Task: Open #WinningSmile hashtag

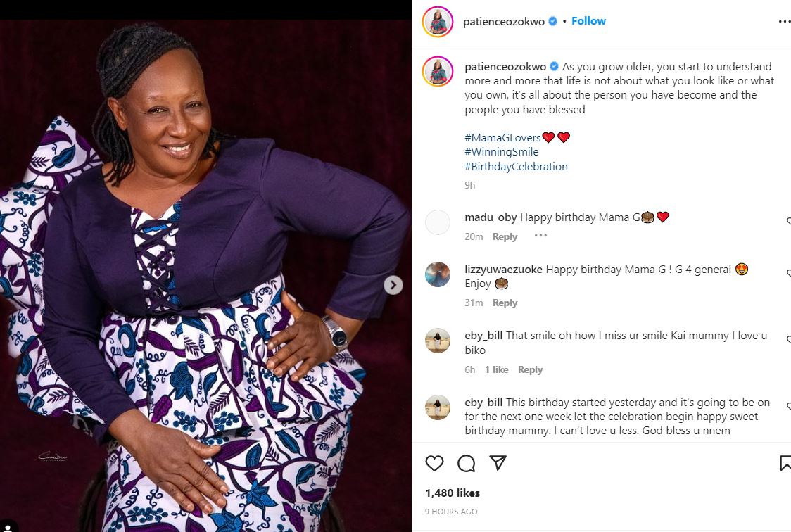Action: point(501,152)
